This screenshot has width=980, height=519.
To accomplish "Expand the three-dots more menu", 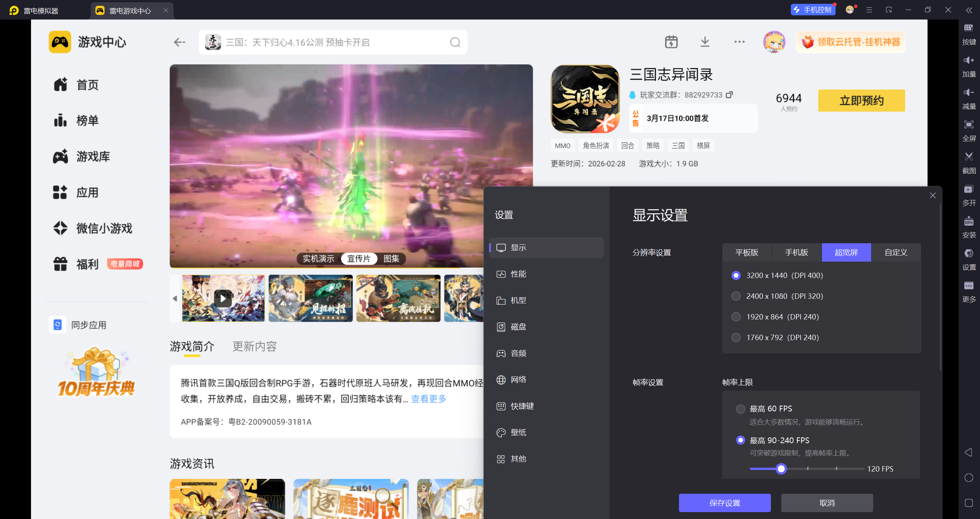I will pyautogui.click(x=739, y=42).
